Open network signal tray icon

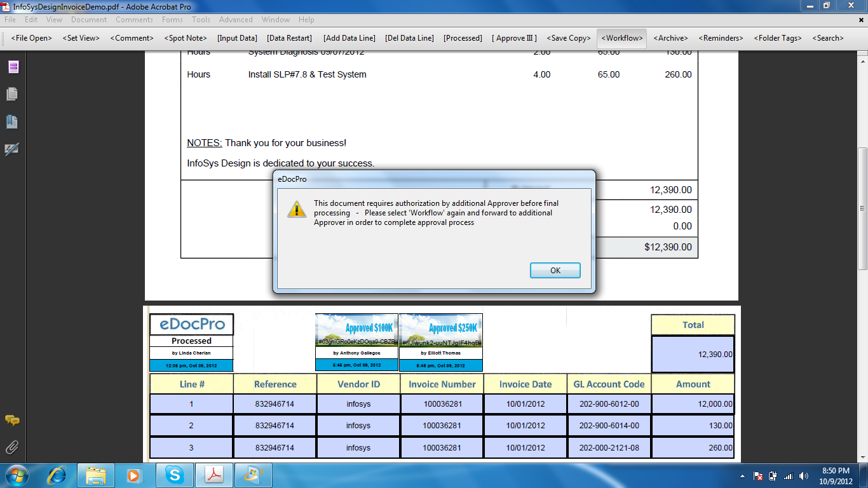[x=789, y=476]
